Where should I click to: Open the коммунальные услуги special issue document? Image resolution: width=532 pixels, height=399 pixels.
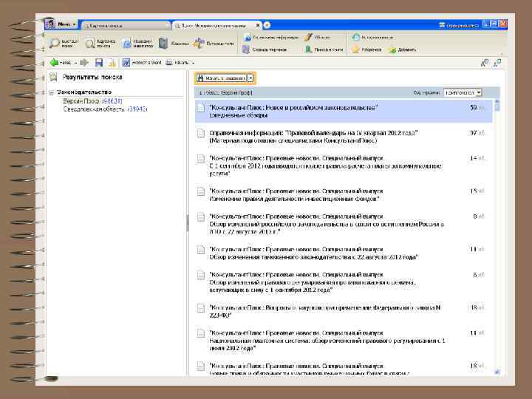tap(344, 166)
